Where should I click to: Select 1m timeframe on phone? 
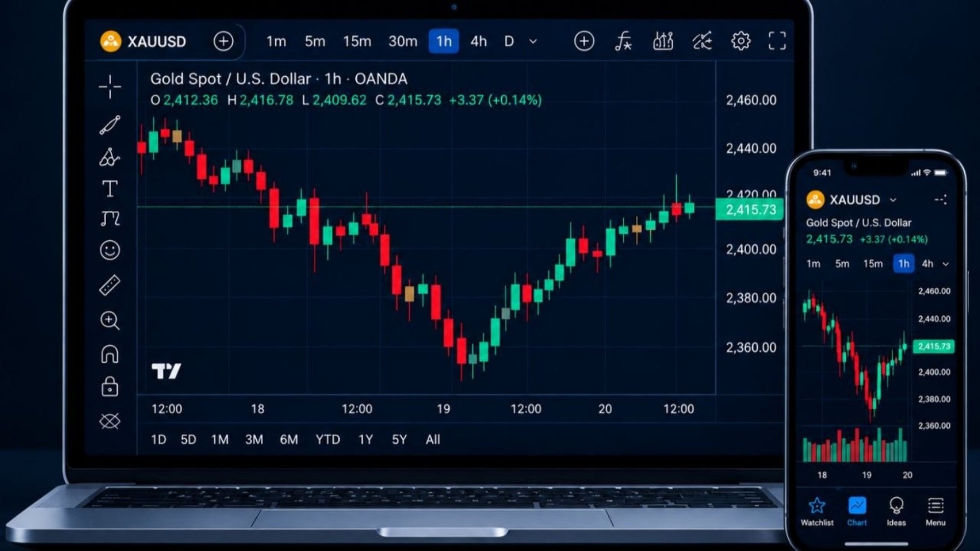coord(813,264)
